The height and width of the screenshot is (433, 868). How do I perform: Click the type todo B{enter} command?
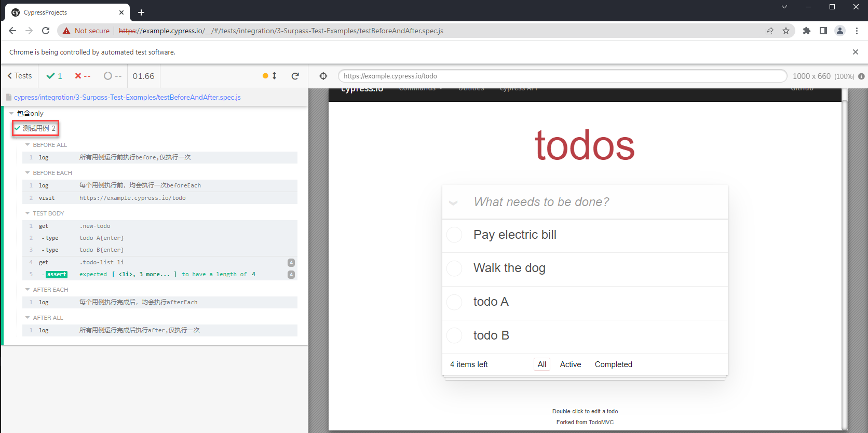(160, 250)
